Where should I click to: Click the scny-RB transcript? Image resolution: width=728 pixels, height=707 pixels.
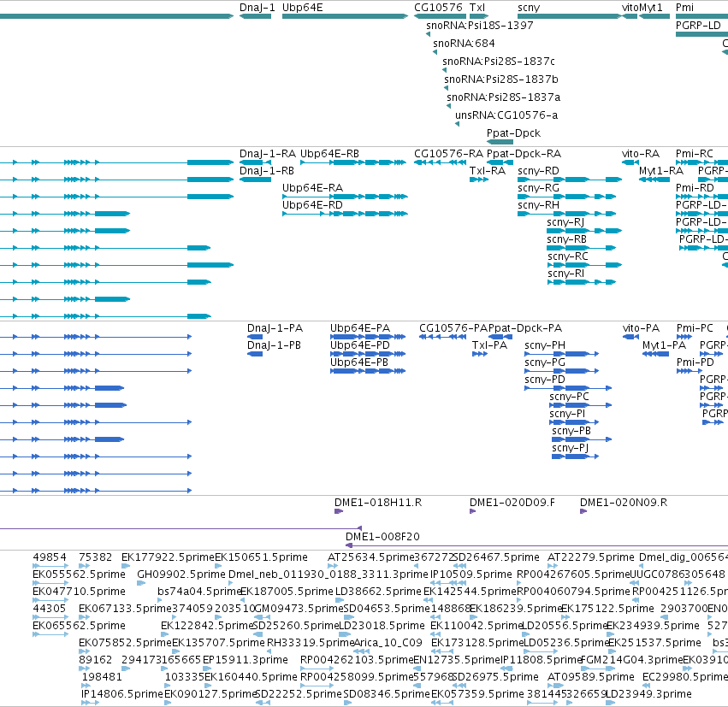point(582,248)
